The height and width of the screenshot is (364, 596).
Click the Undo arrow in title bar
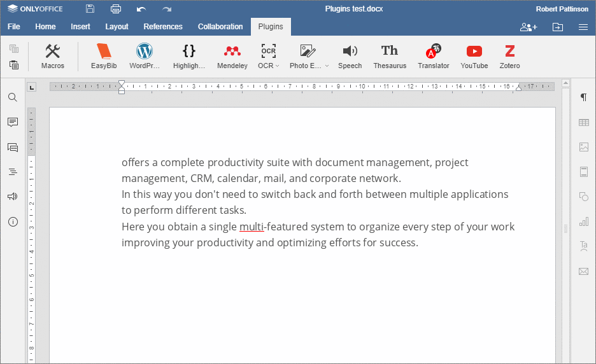(141, 9)
